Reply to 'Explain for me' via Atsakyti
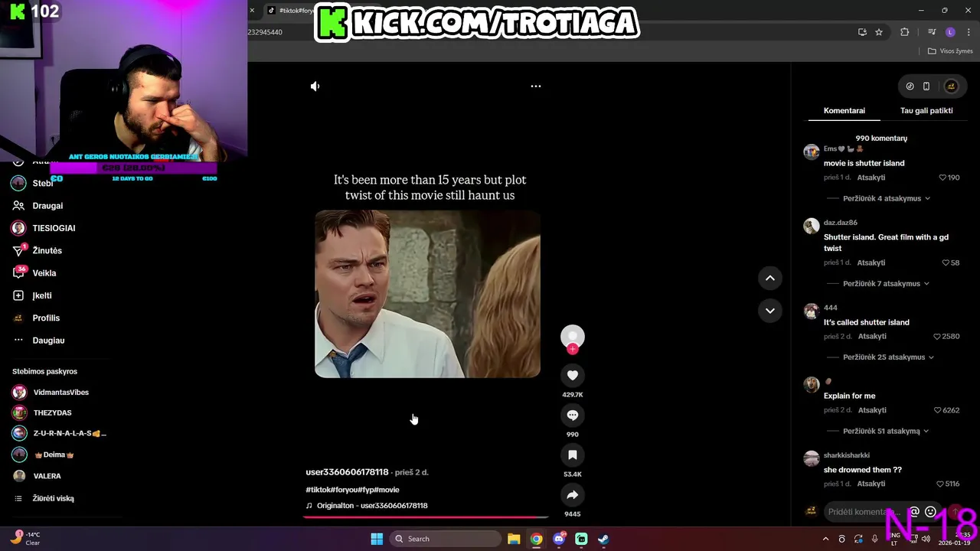Image resolution: width=980 pixels, height=551 pixels. 872,410
